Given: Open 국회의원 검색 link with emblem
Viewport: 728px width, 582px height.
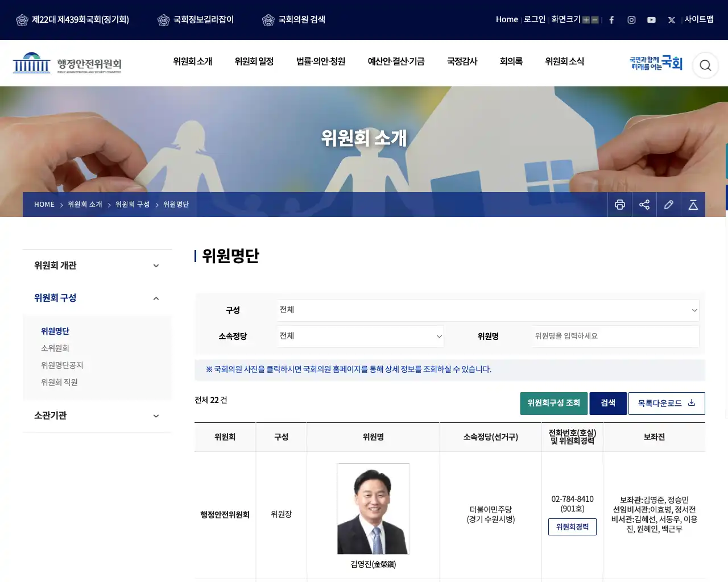Looking at the screenshot, I should (293, 20).
